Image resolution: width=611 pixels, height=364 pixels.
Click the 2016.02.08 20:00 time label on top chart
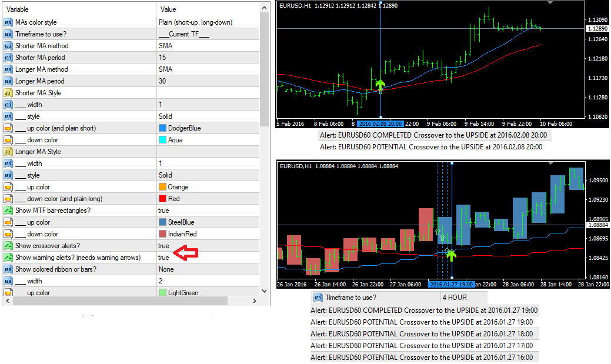click(x=380, y=124)
